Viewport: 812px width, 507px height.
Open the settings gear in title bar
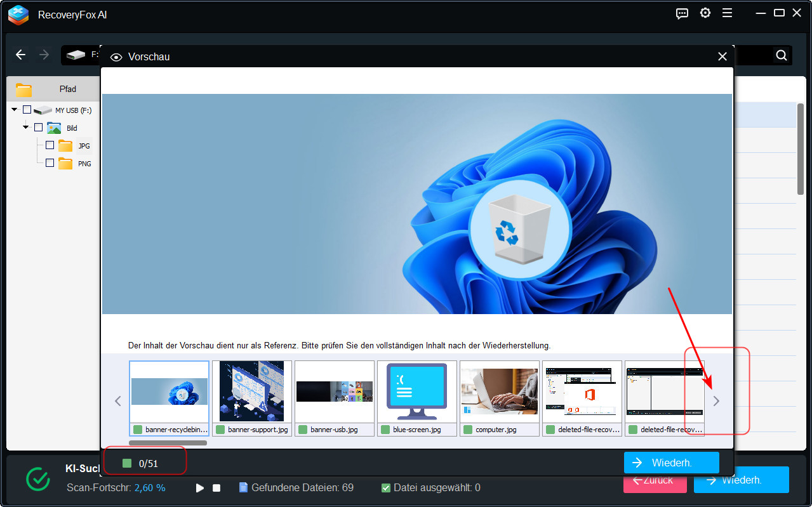point(705,13)
